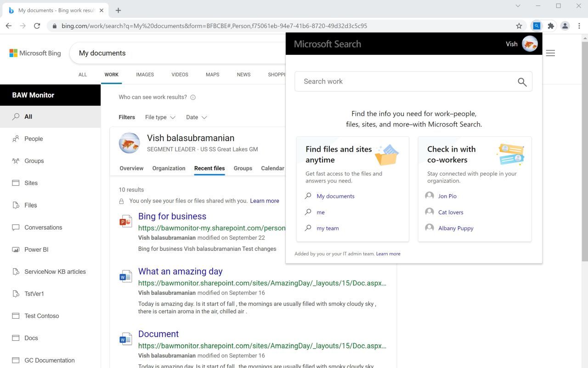Close the My documents browser tab
Screen dimensions: 588x368
click(102, 10)
